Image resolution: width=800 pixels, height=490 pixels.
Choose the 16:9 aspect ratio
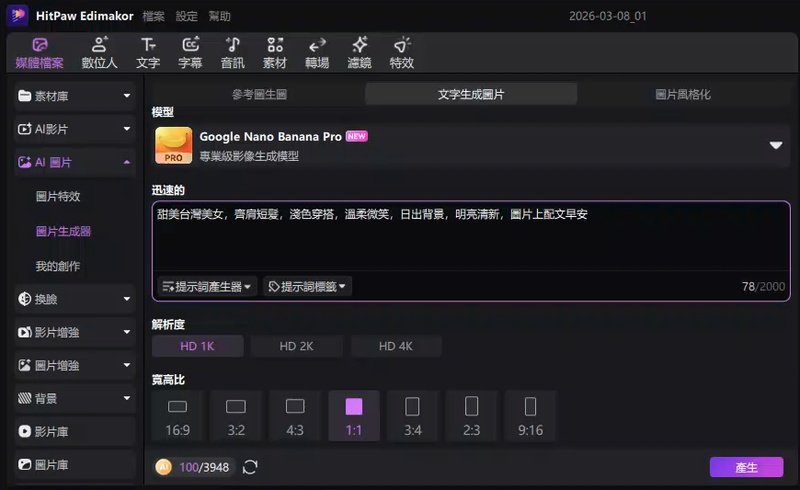click(178, 416)
